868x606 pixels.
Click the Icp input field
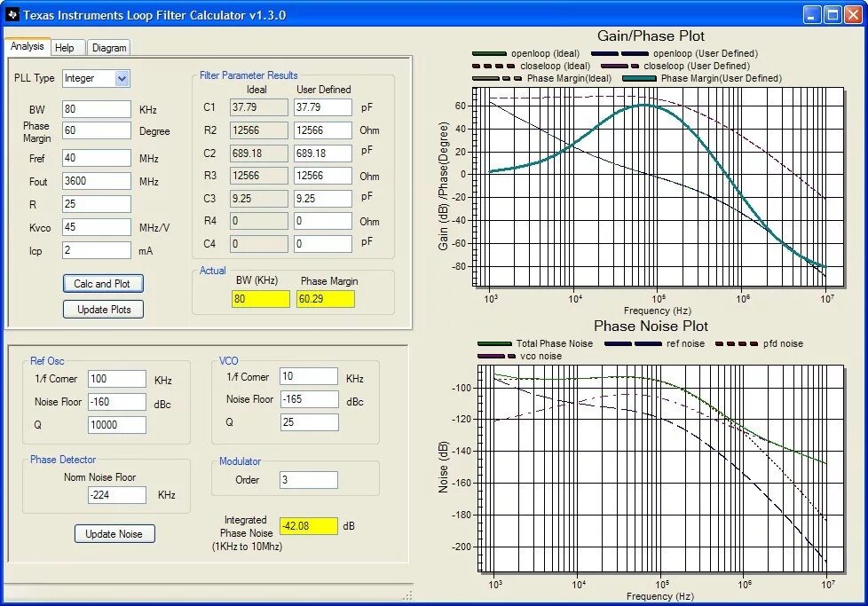pyautogui.click(x=97, y=250)
